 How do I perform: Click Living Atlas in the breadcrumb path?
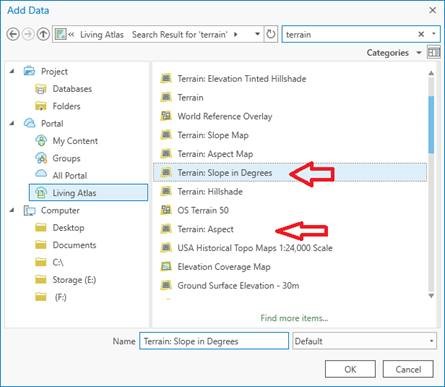102,34
